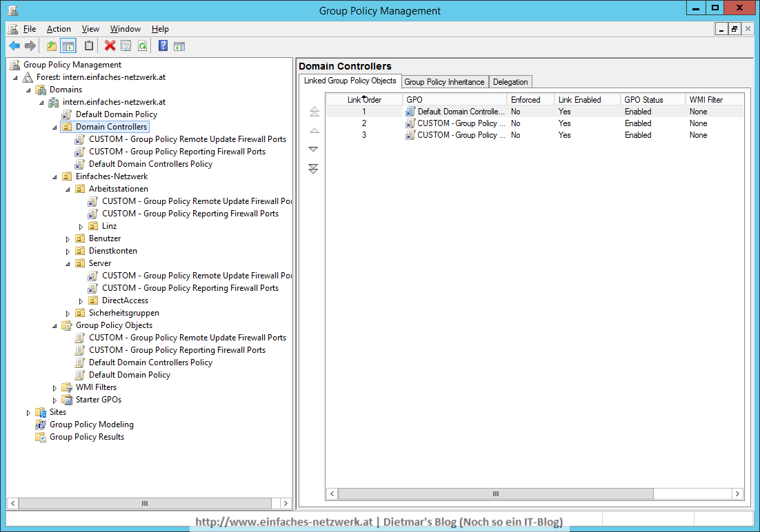Collapse the Domain Controllers OU
This screenshot has height=532, width=760.
54,127
